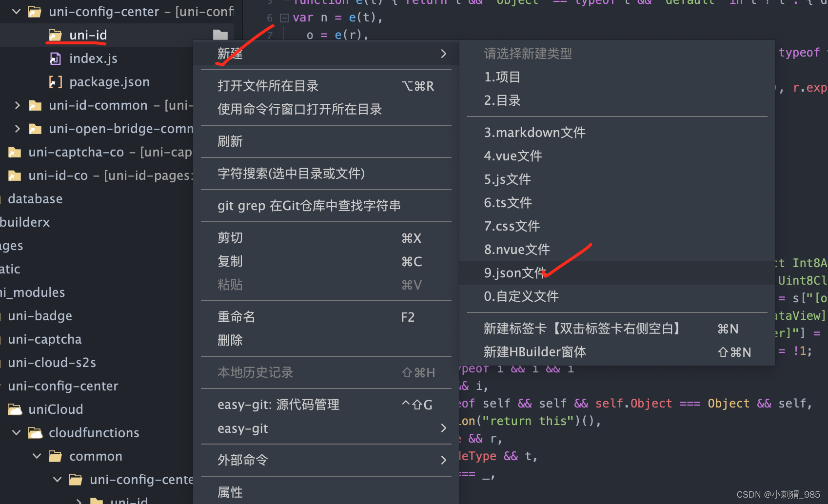Viewport: 828px width, 504px height.
Task: Choose 打开文件所在目录 from context menu
Action: tap(326, 86)
